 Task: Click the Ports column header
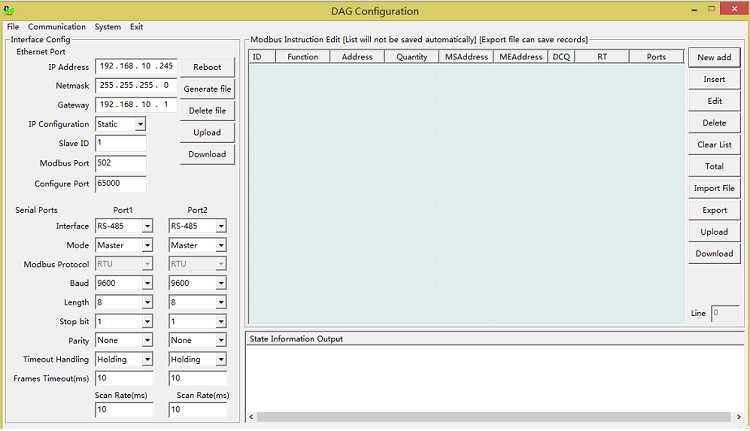[x=656, y=57]
